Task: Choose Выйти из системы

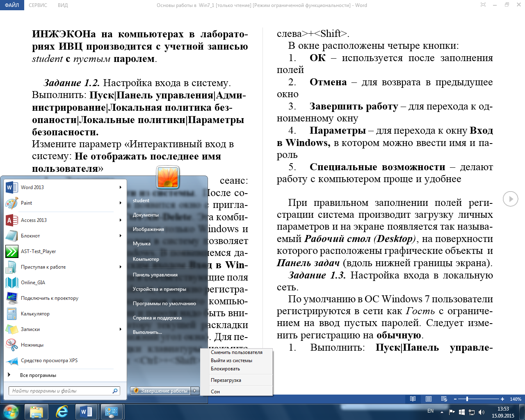Action: [236, 361]
